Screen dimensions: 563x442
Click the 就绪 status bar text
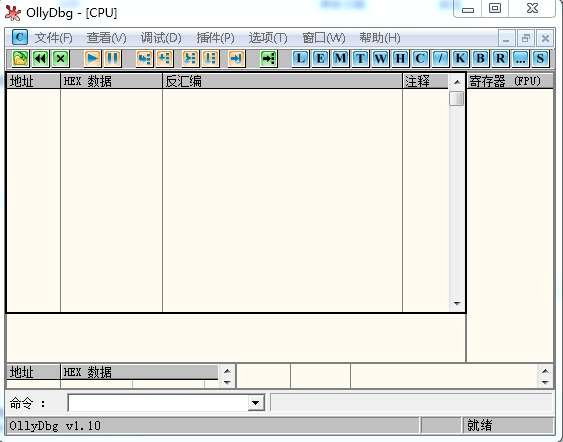pyautogui.click(x=480, y=425)
